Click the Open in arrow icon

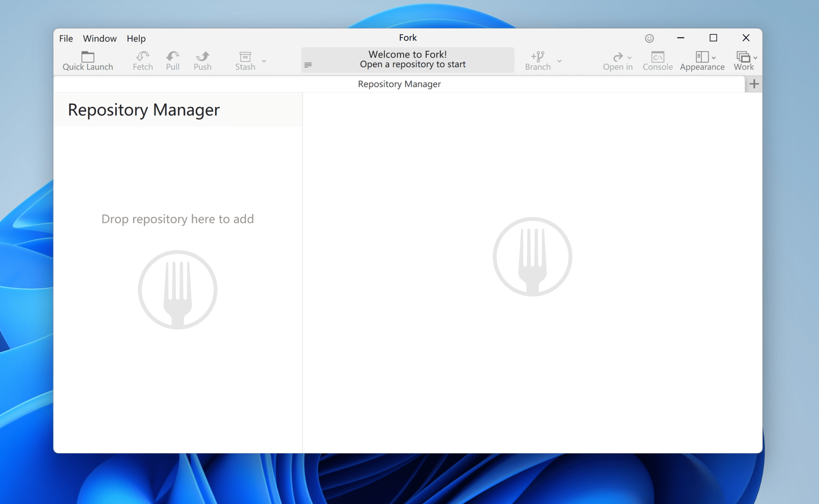[618, 57]
